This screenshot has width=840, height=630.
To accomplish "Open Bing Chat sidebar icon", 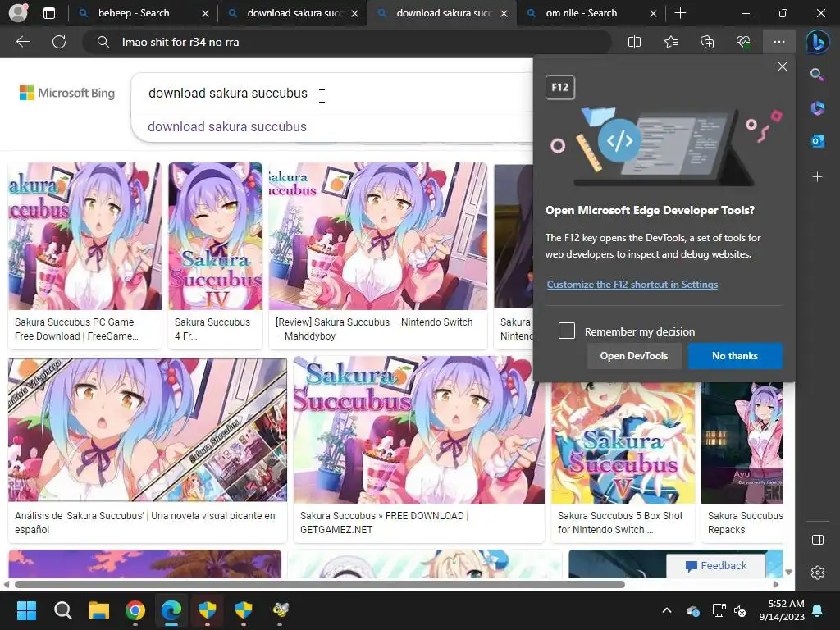I will tap(818, 42).
